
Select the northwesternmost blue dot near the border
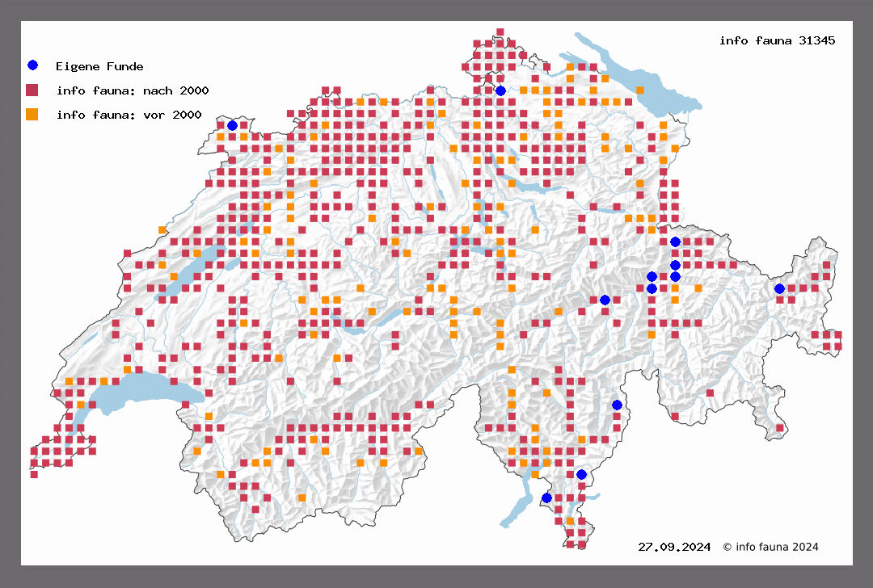(x=232, y=125)
